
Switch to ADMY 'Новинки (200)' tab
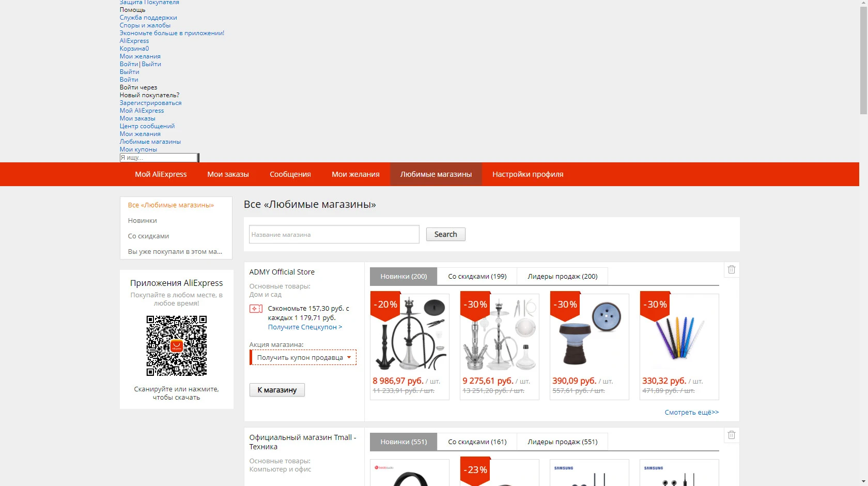click(x=404, y=276)
